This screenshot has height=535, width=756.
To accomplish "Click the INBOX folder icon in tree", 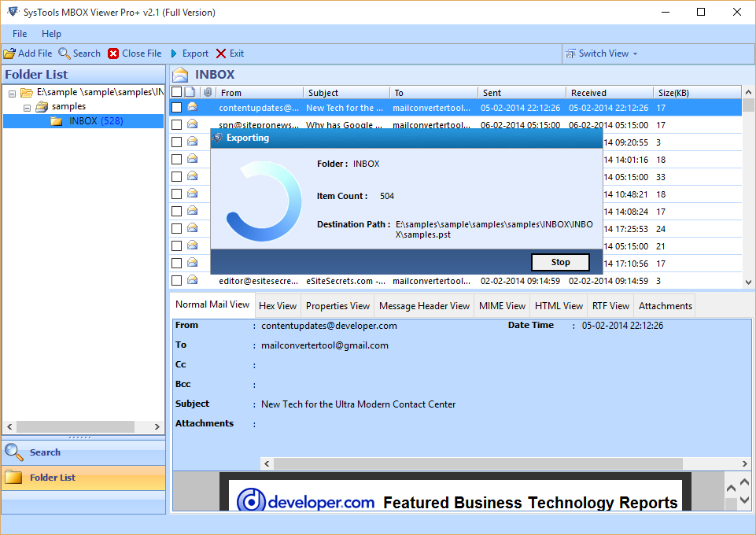I will pyautogui.click(x=57, y=121).
